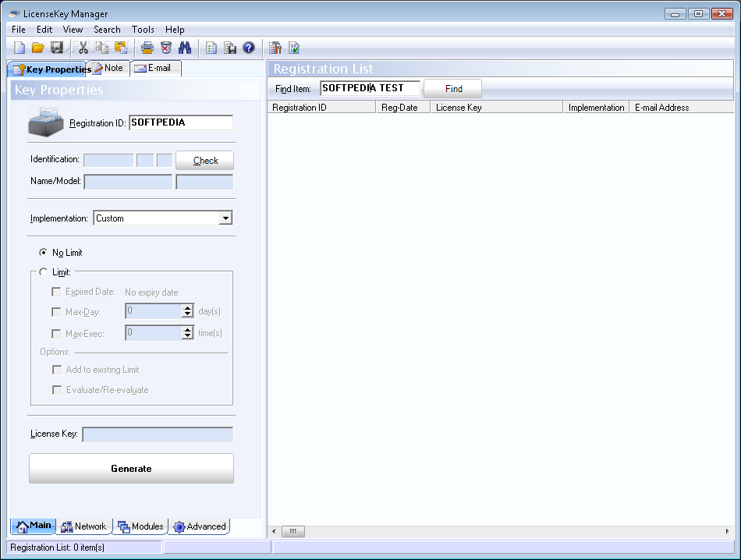Tick the Max-Exec checkbox
Viewport: 741px width, 560px height.
coord(56,334)
